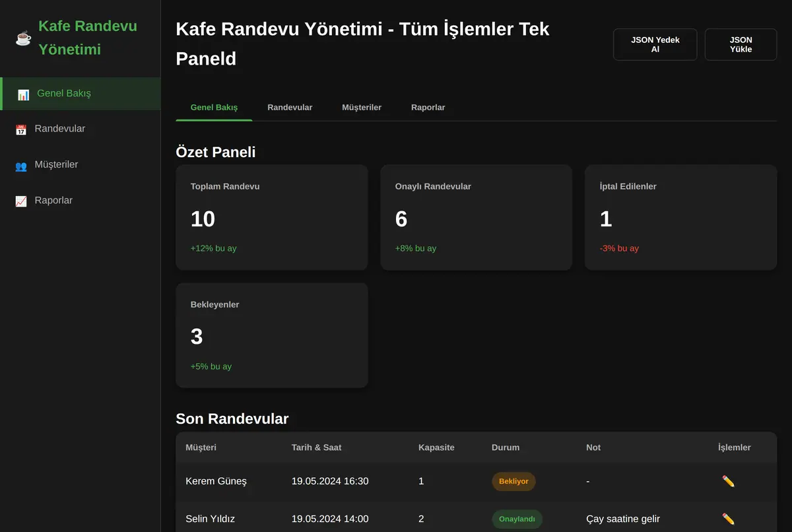
Task: Click the Özet Paneli heading
Action: coord(216,152)
